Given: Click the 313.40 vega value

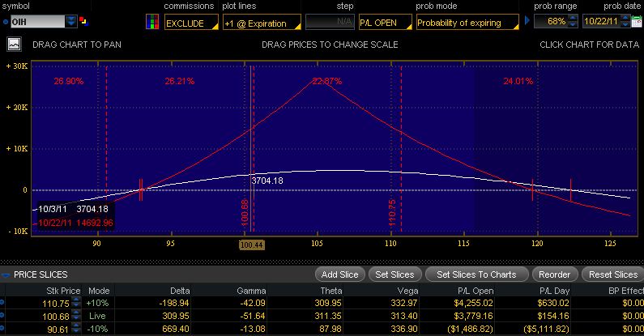Looking at the screenshot, I should coord(404,316).
